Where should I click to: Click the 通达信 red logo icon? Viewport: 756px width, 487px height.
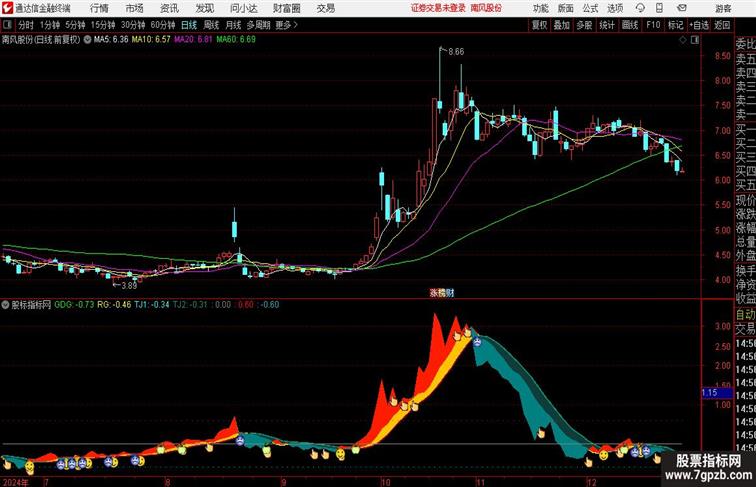coord(7,8)
